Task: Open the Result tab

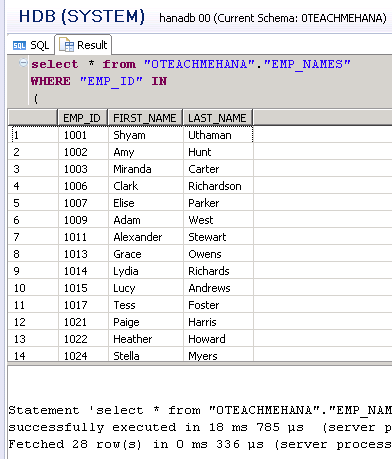Action: point(83,45)
